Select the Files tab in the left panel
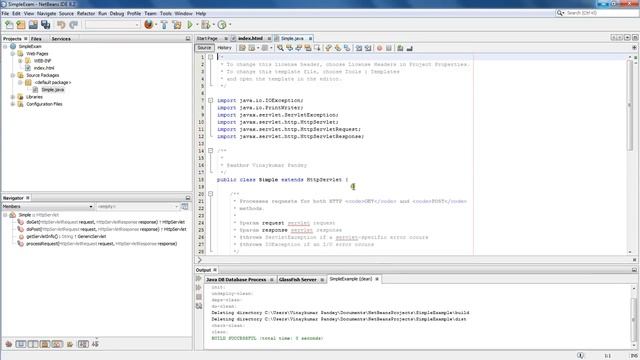 tap(36, 39)
